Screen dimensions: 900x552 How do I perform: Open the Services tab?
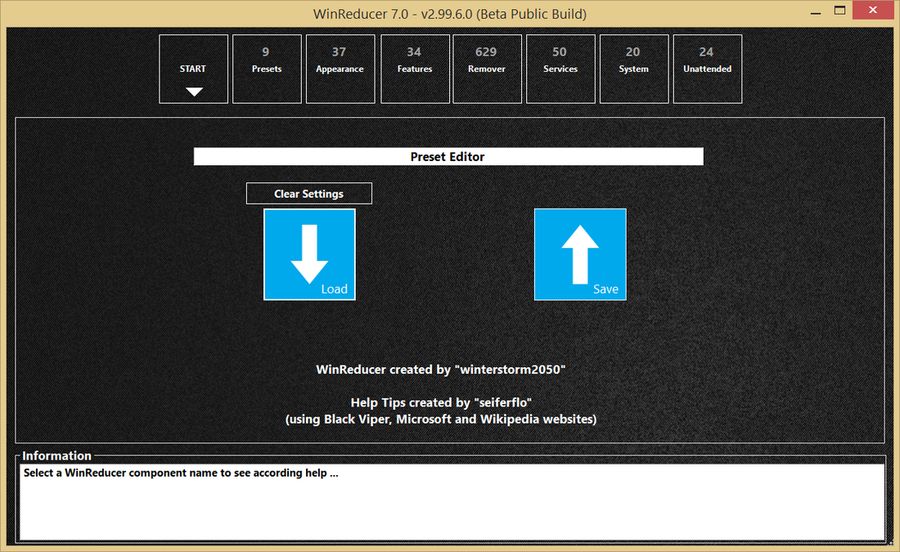[561, 69]
